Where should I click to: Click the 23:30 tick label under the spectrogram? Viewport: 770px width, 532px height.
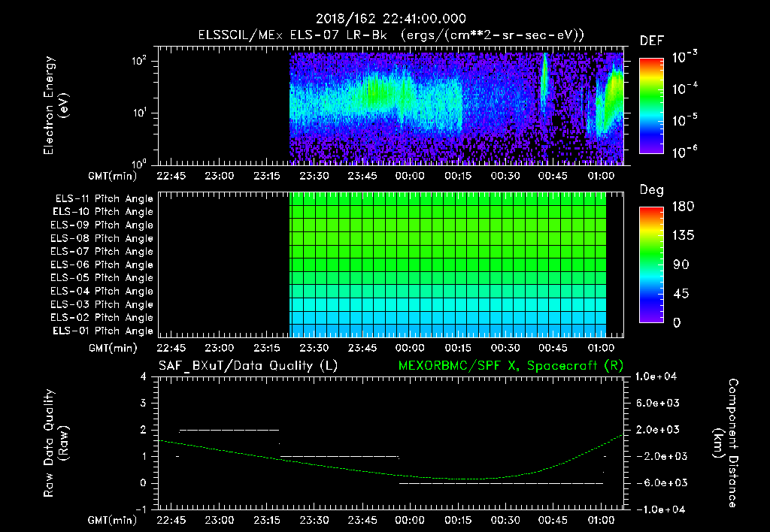tap(314, 176)
